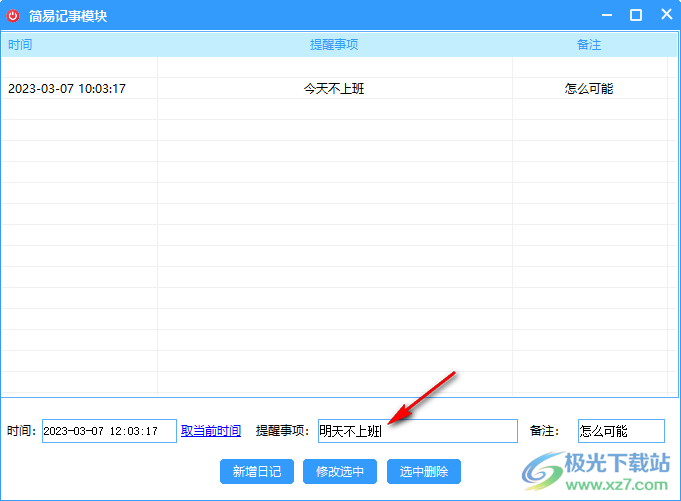Hit the 选中删除 button
This screenshot has height=501, width=681.
(424, 472)
